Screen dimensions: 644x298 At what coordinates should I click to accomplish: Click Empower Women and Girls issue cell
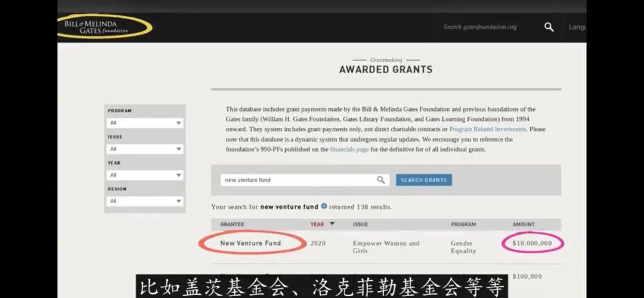[x=386, y=247]
